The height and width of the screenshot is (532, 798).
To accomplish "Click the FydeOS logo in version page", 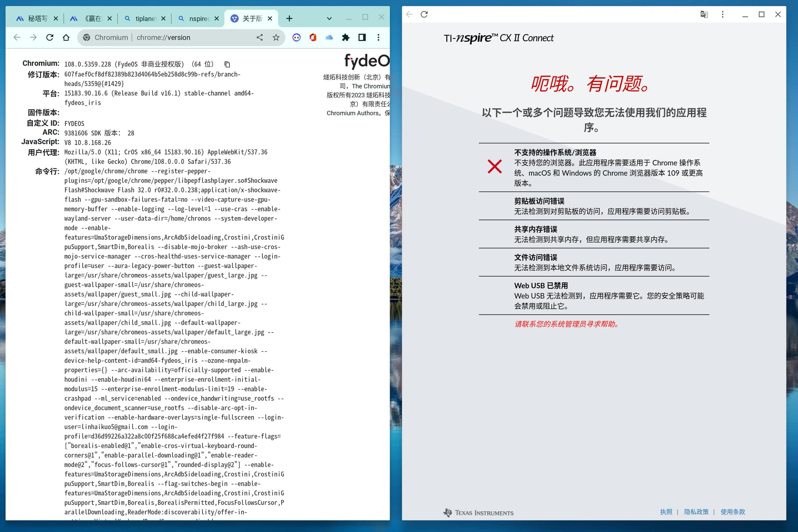I will (x=367, y=61).
